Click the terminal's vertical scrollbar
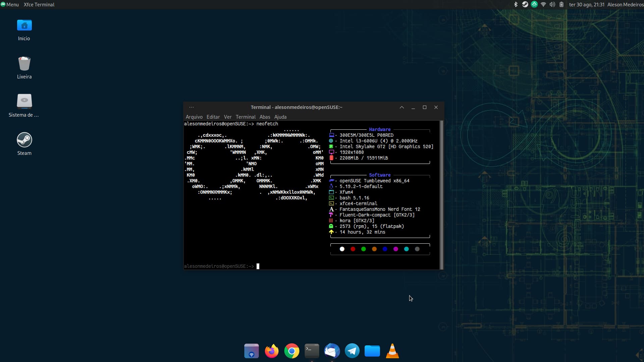Screen dimensions: 644x362 pyautogui.click(x=441, y=195)
